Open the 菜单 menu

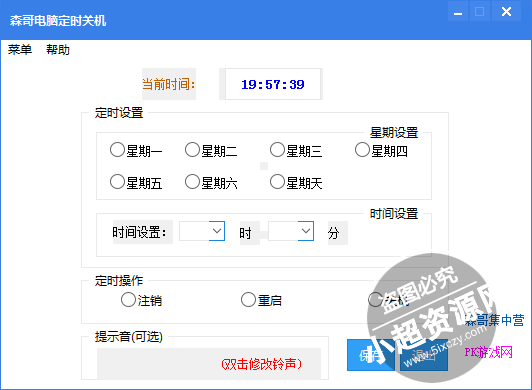tap(20, 50)
